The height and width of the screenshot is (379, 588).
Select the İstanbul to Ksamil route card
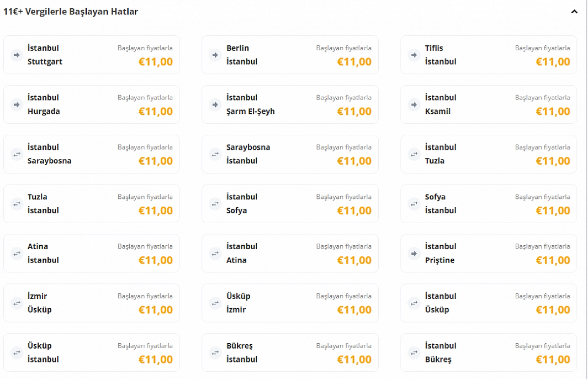488,105
